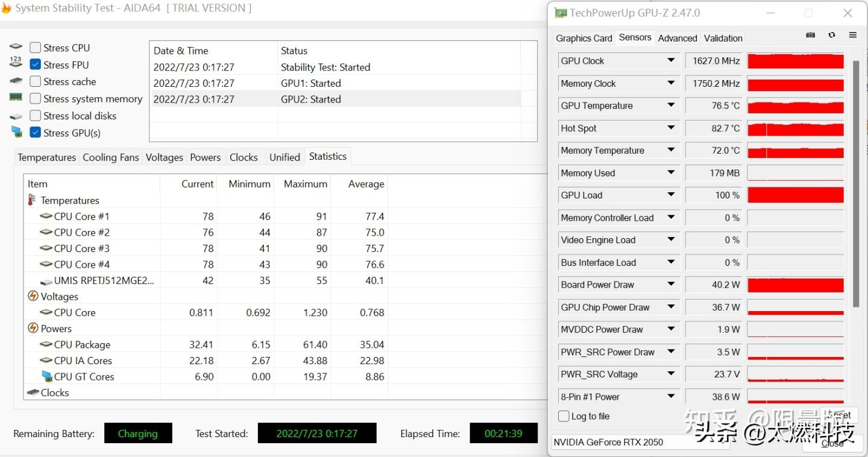Switch to the Cooling Fans tab
Screen dimensions: 868x457
tap(110, 157)
